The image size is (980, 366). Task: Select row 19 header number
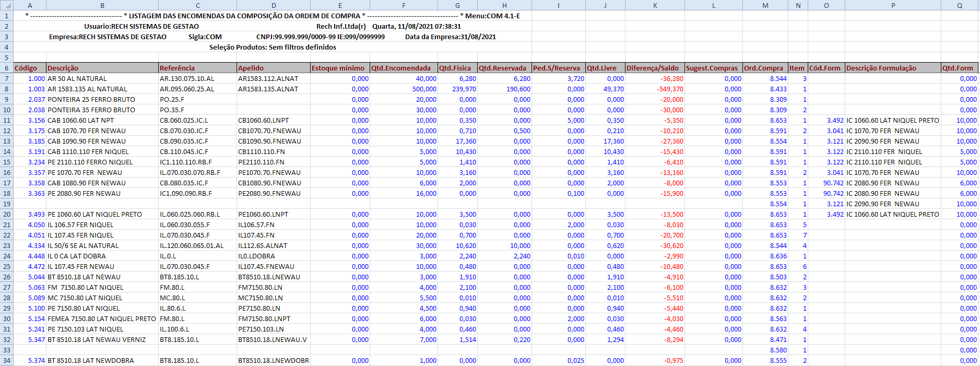(x=6, y=204)
